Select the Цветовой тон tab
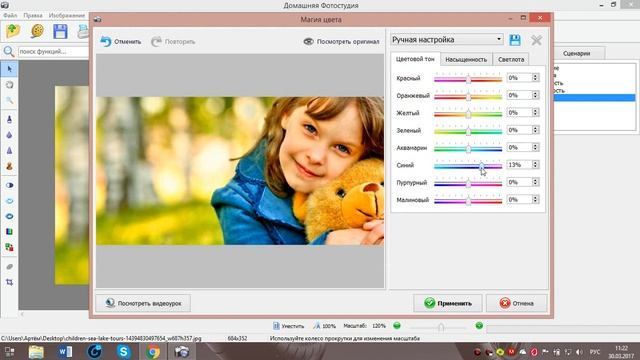 [415, 59]
